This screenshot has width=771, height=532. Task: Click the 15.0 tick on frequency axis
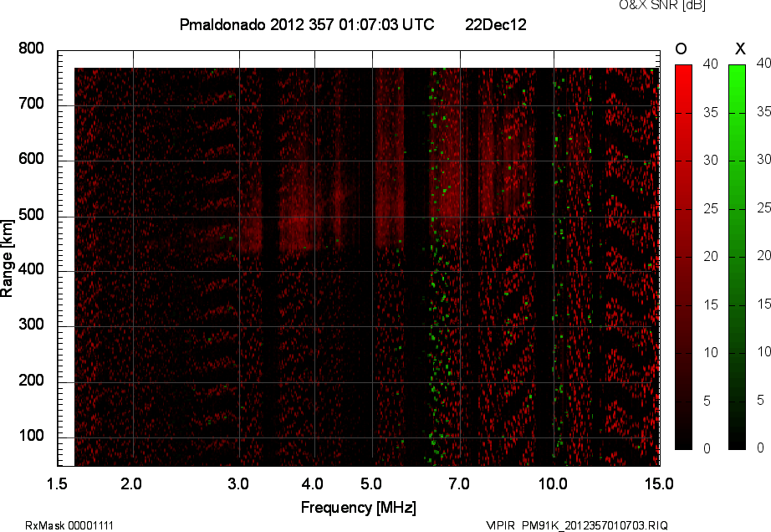(658, 483)
